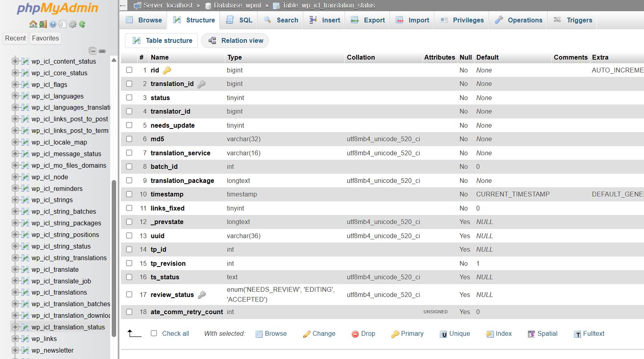Open the wp_icl_translate_job table link

pyautogui.click(x=61, y=281)
